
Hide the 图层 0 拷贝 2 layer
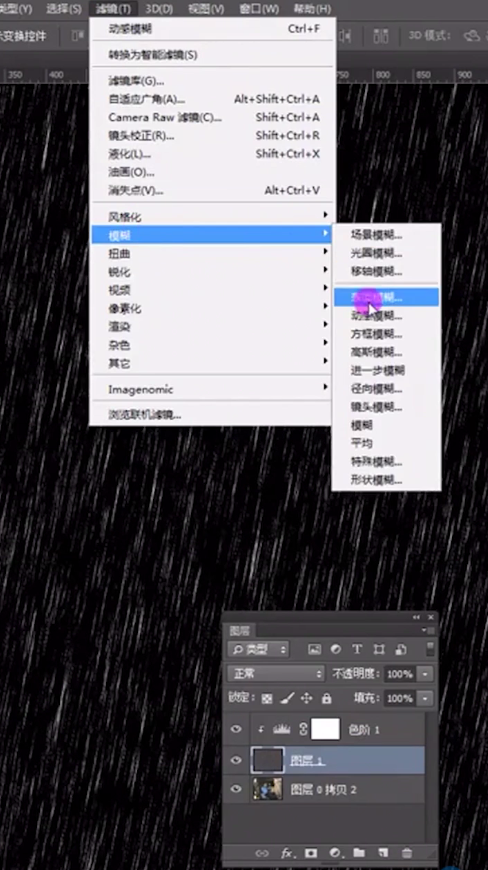(x=236, y=789)
